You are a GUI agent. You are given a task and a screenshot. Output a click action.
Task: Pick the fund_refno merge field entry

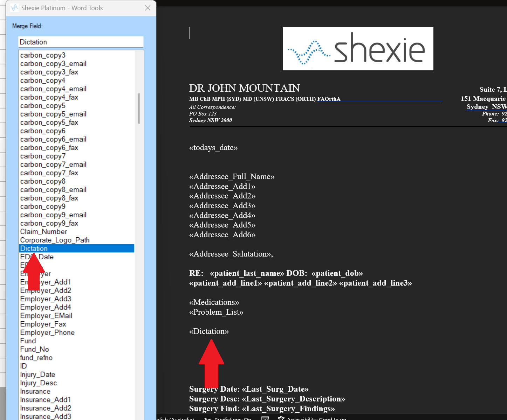[76, 358]
